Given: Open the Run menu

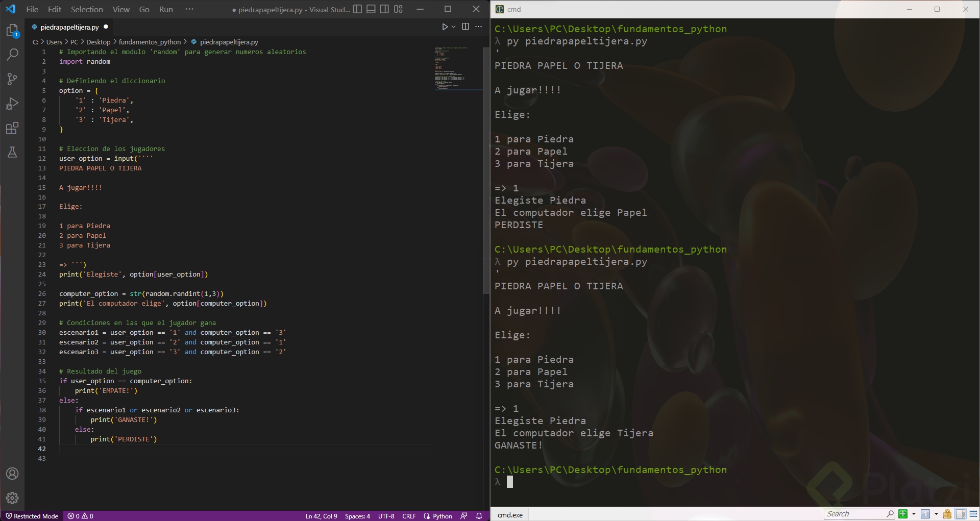Looking at the screenshot, I should [166, 9].
